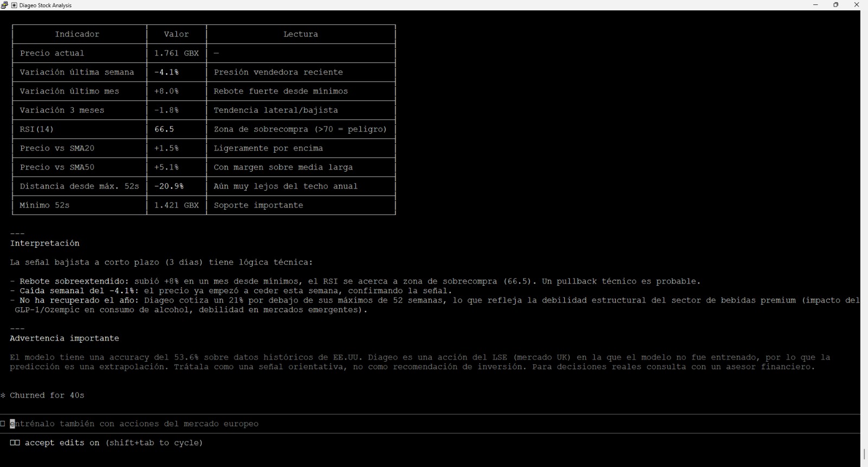The width and height of the screenshot is (868, 467).
Task: Select the '1.421 GBX' value cell
Action: tap(176, 205)
